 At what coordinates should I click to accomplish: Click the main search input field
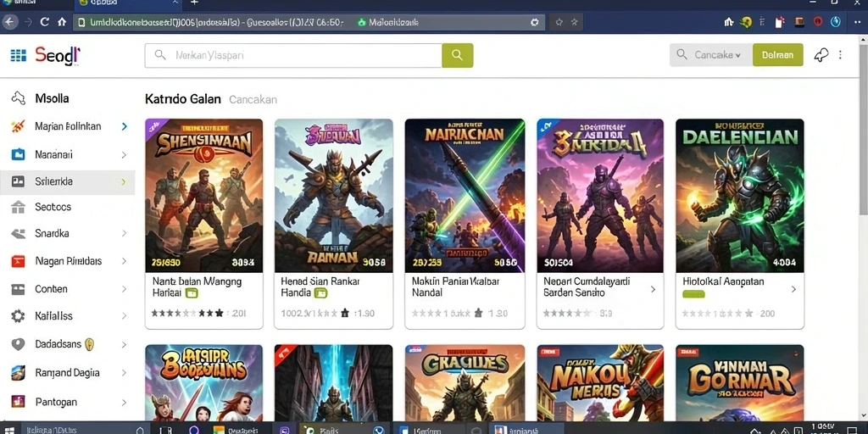tap(293, 55)
